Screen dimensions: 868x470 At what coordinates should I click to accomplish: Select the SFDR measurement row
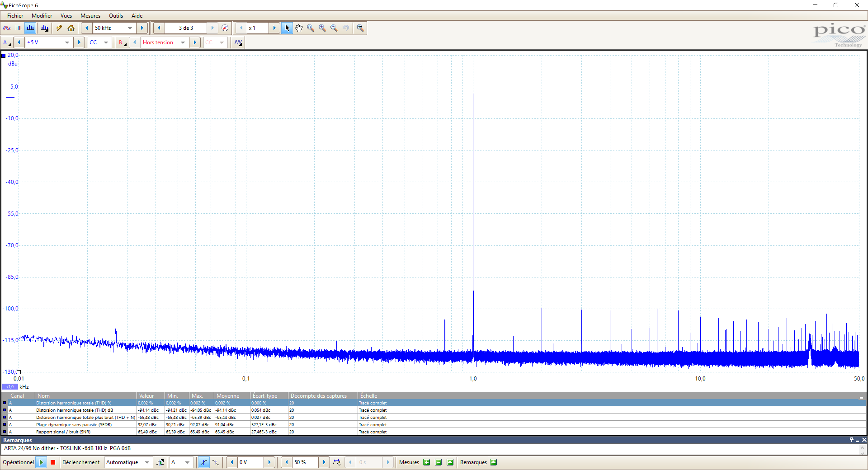coord(434,425)
